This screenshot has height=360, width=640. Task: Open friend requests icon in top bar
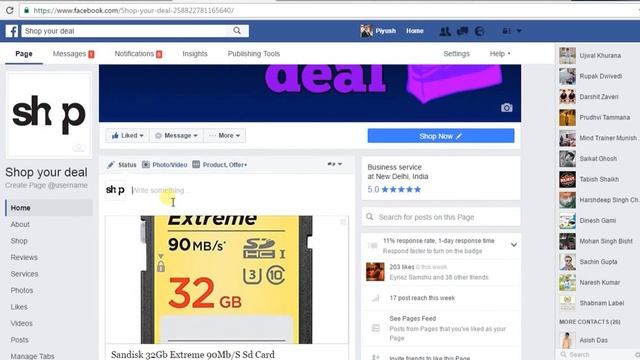point(445,31)
